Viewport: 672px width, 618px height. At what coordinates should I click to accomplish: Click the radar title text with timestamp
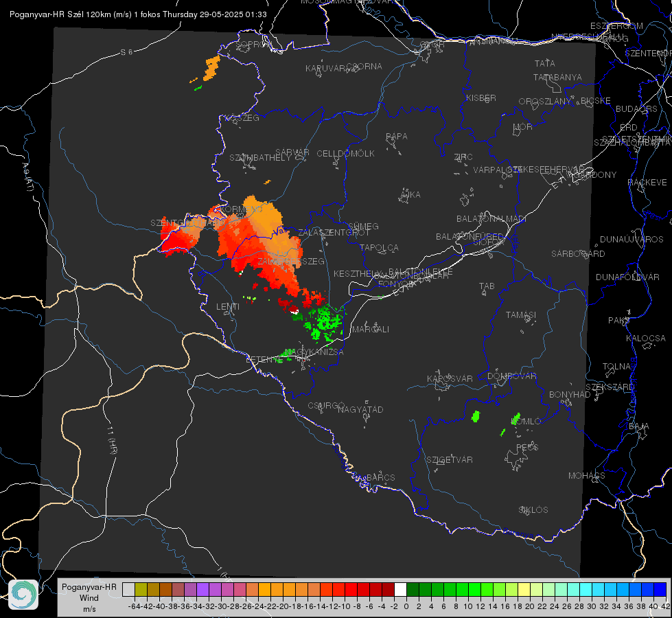138,14
